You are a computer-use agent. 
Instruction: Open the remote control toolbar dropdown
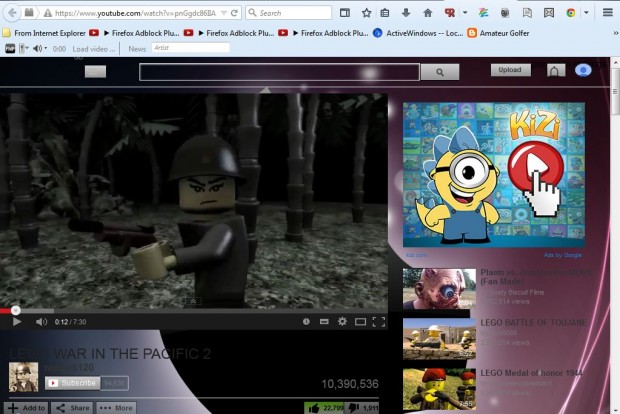click(24, 49)
